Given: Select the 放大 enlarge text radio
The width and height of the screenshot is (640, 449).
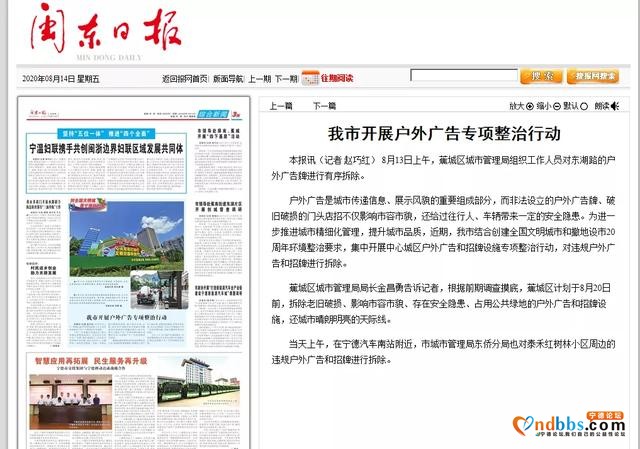Looking at the screenshot, I should click(530, 106).
